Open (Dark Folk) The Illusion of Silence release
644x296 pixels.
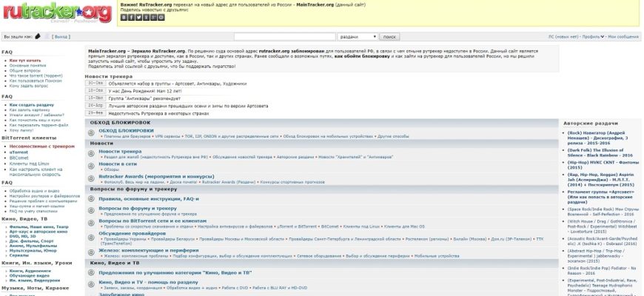tap(600, 152)
